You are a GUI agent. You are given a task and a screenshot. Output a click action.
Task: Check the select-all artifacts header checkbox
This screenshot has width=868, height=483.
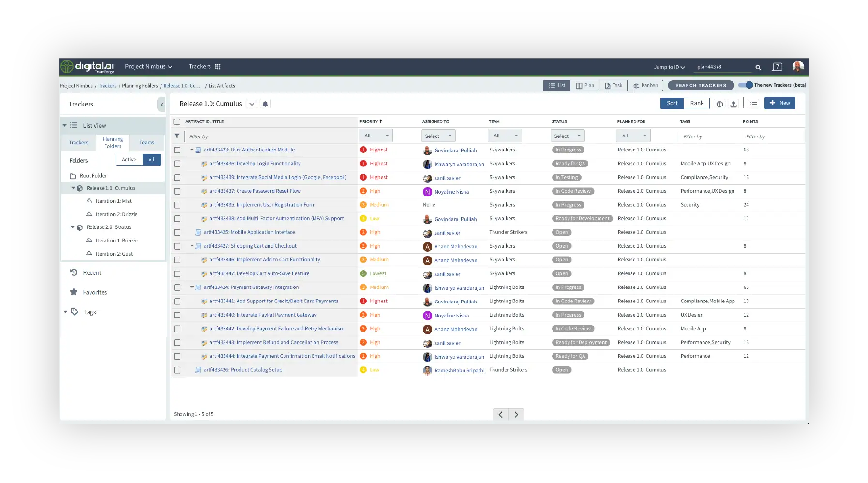pos(177,122)
